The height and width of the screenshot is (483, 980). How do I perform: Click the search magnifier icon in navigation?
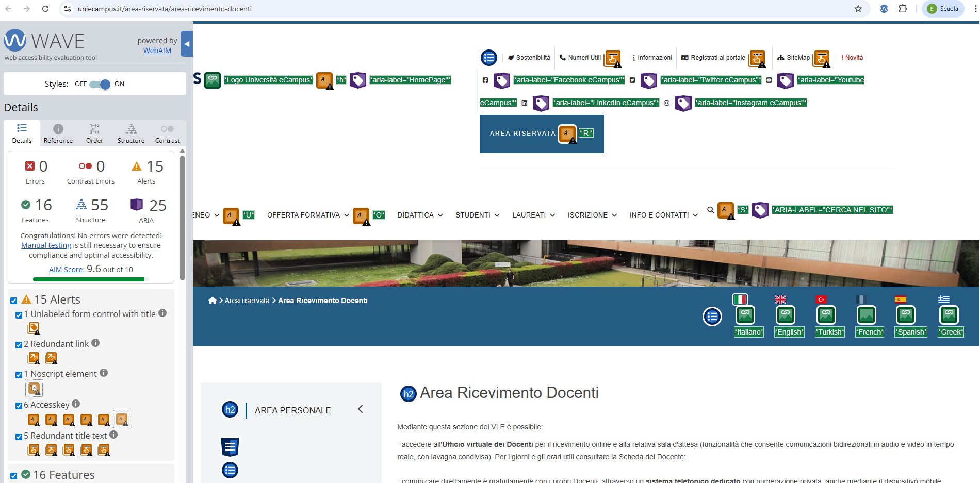pyautogui.click(x=710, y=210)
